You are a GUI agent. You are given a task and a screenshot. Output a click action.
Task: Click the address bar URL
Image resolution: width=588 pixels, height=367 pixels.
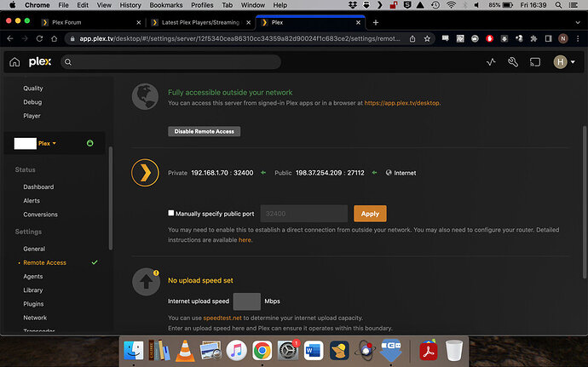[239, 38]
